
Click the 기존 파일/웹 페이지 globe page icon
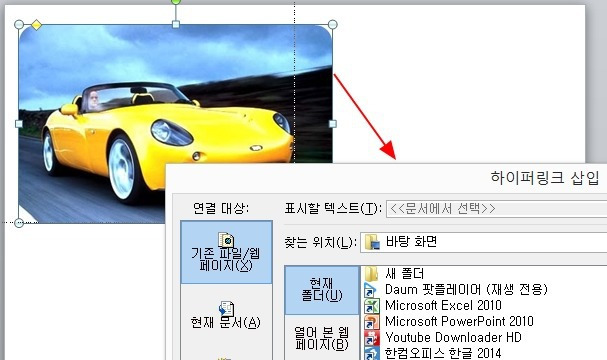tap(226, 240)
